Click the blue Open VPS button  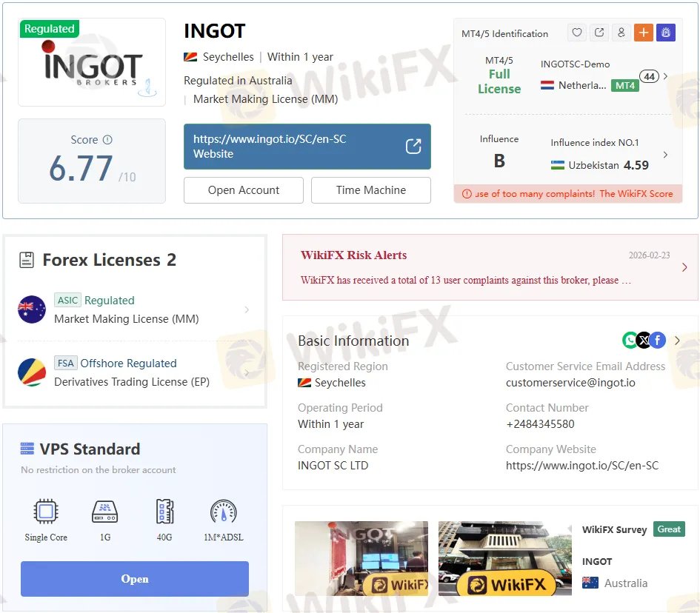134,579
